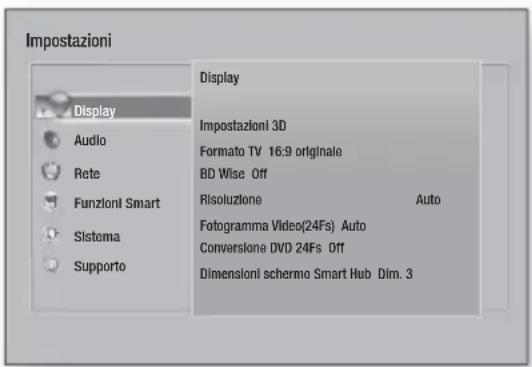Select Formato TV setting

[x=231, y=151]
